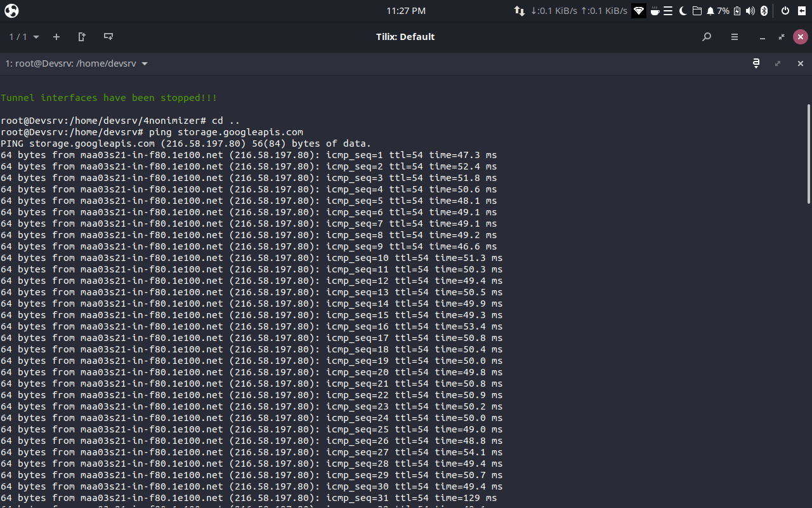This screenshot has height=508, width=812.
Task: Toggle caffeine mode with the coffee cup icon
Action: point(655,11)
